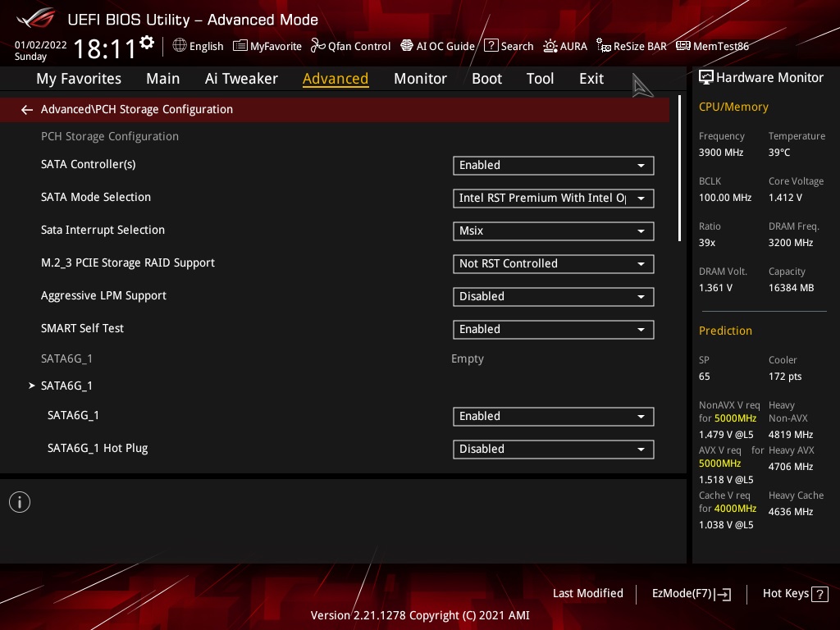Image resolution: width=840 pixels, height=630 pixels.
Task: Open the Sata Interrupt Selection dropdown
Action: (553, 231)
